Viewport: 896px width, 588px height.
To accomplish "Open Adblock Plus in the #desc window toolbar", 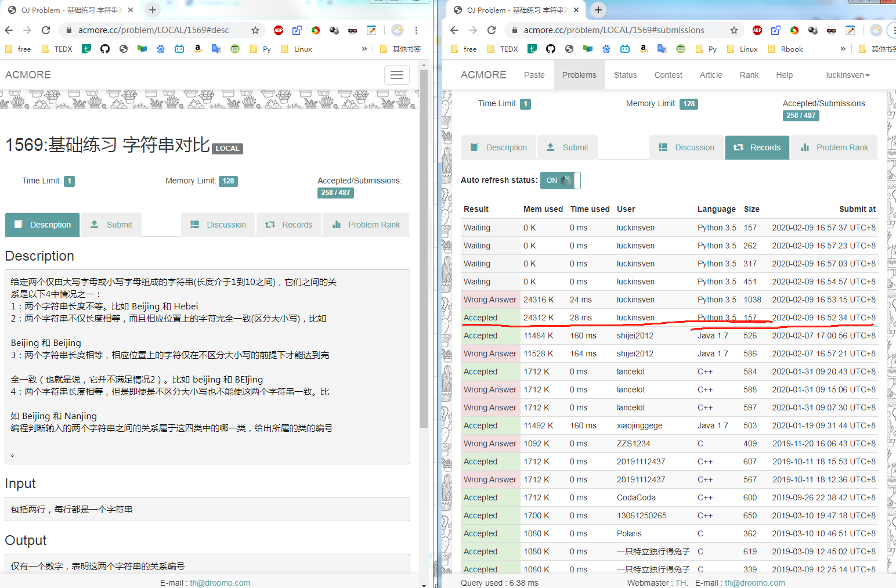I will [x=279, y=30].
